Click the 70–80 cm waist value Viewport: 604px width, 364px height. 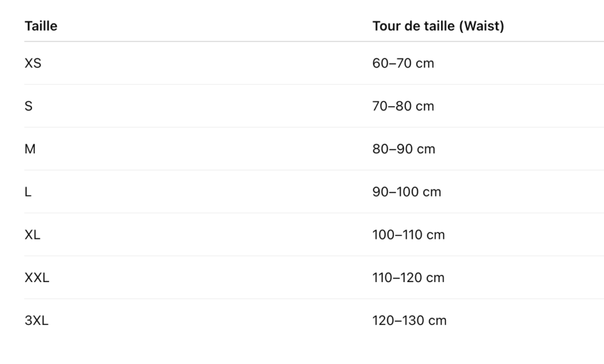point(403,106)
